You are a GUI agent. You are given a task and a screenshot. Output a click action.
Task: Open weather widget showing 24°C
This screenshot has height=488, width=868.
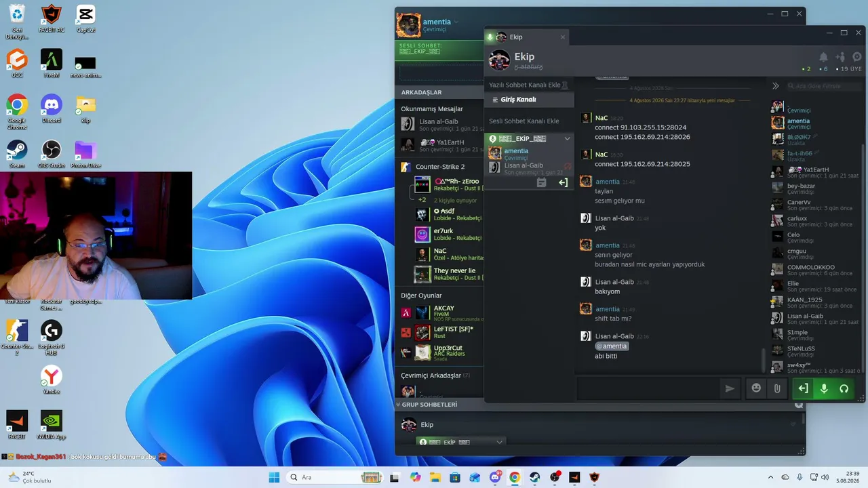coord(28,477)
